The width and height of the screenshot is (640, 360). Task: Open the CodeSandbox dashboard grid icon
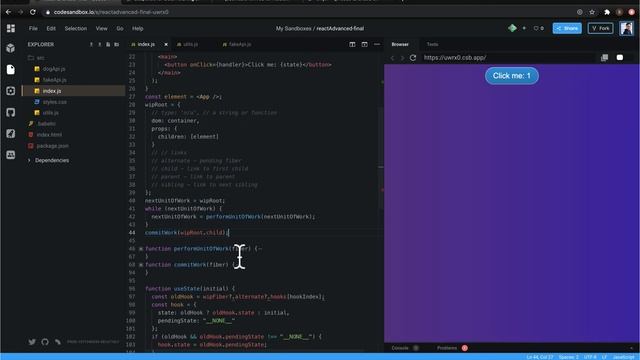[x=11, y=28]
